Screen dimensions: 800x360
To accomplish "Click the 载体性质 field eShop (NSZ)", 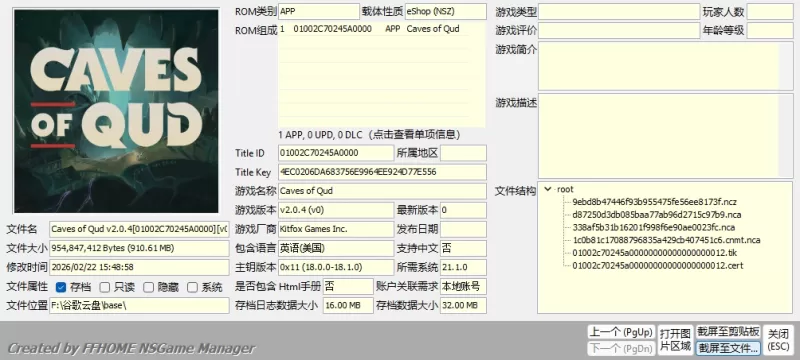I will tap(445, 11).
